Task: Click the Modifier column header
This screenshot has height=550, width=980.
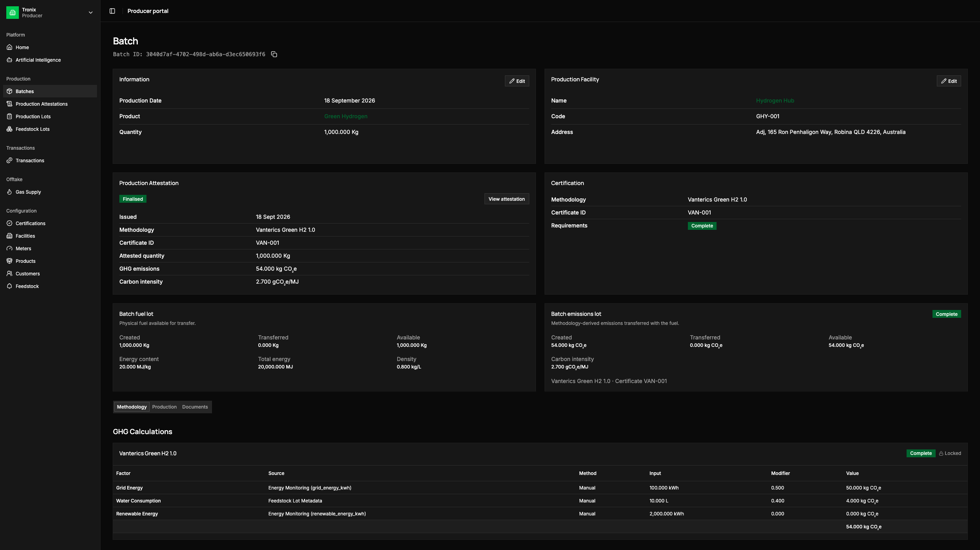Action: 780,473
